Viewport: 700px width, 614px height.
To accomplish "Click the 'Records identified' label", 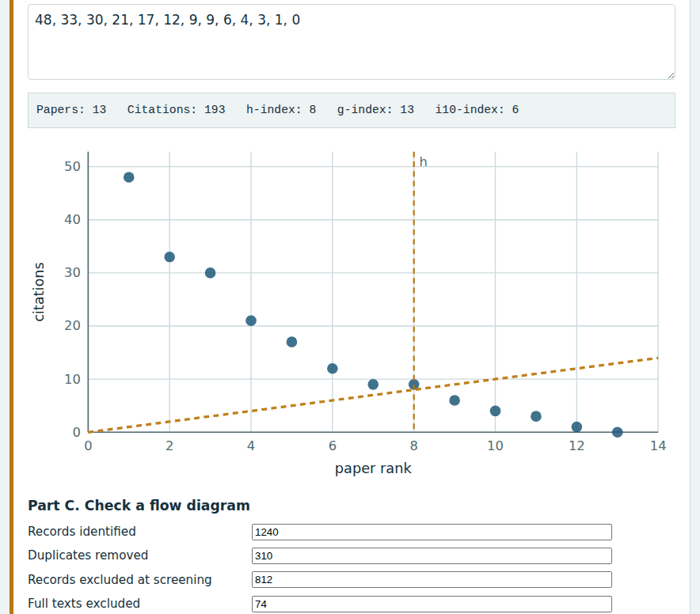I will coord(82,532).
